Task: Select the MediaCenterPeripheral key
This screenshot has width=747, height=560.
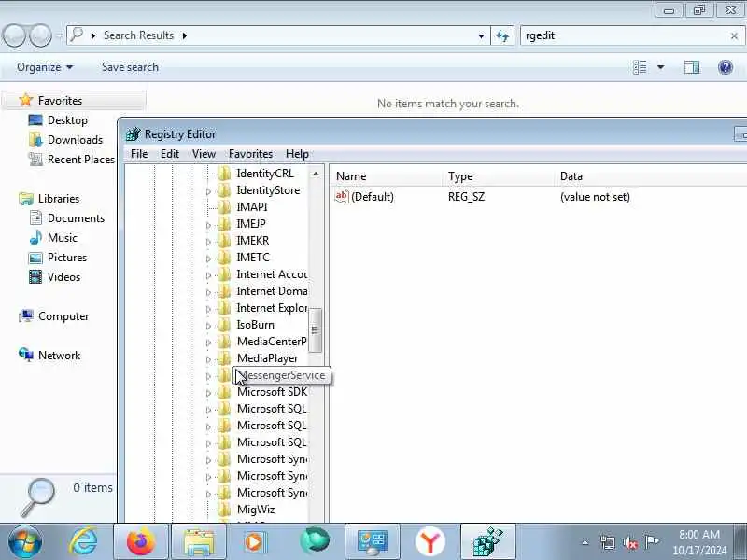Action: 272,342
